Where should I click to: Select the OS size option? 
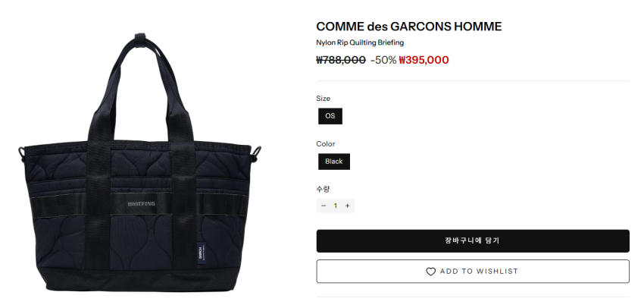tap(330, 116)
